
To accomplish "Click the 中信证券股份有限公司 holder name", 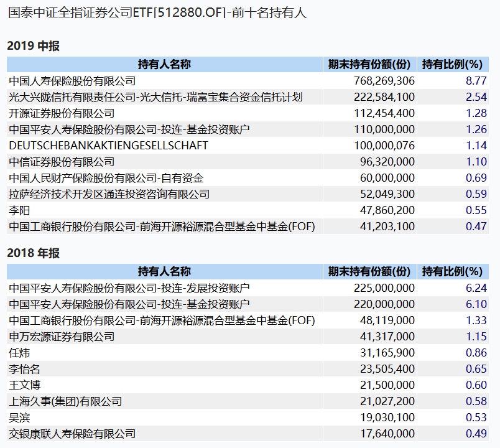I will coord(62,162).
